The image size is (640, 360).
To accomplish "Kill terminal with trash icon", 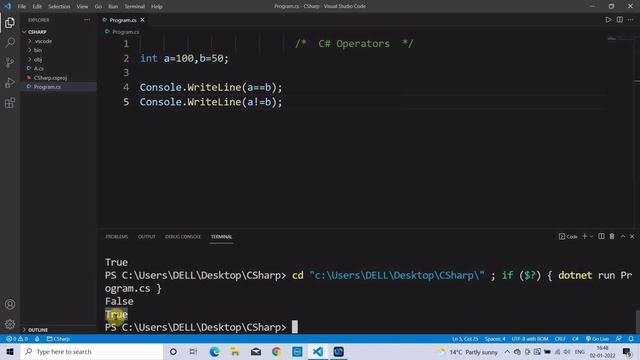I will [612, 236].
